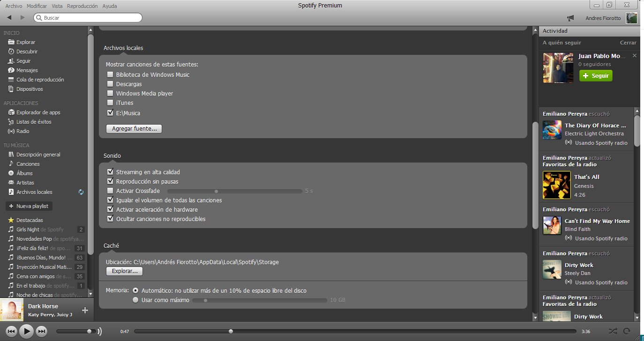The width and height of the screenshot is (644, 341).
Task: Open Canciones list
Action: tap(28, 164)
